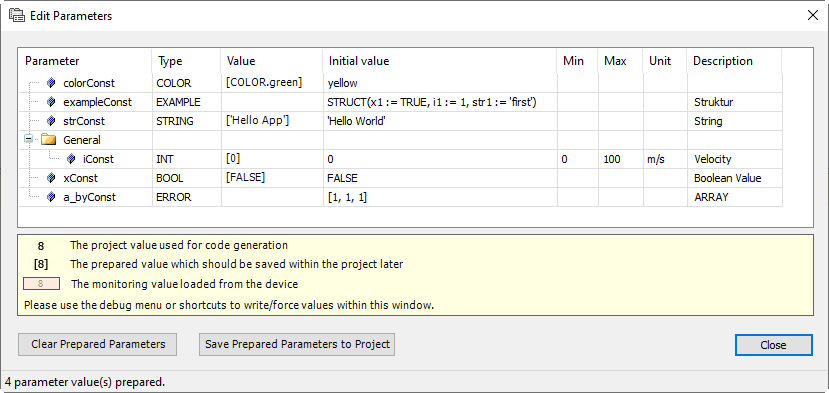
Task: Click the Max value 100 cell
Action: (x=621, y=159)
